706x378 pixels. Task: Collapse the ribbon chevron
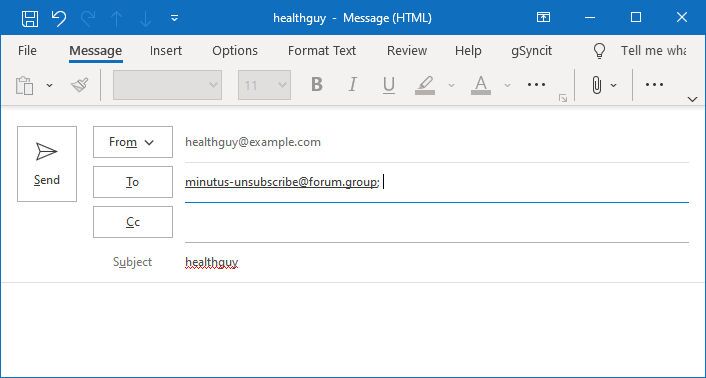point(693,99)
